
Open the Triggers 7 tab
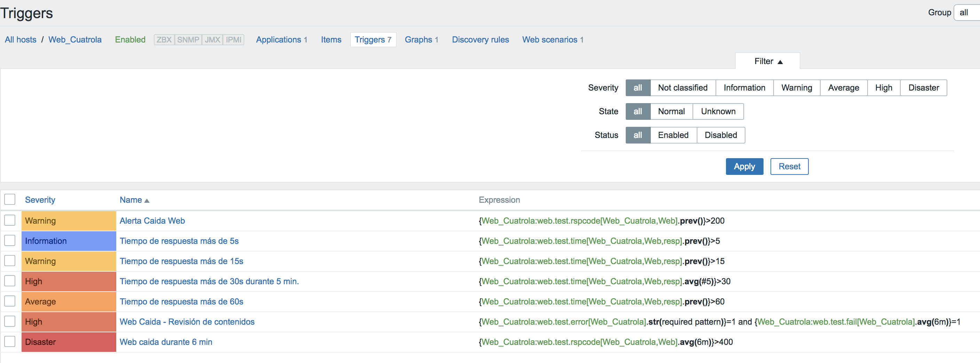[x=373, y=40]
